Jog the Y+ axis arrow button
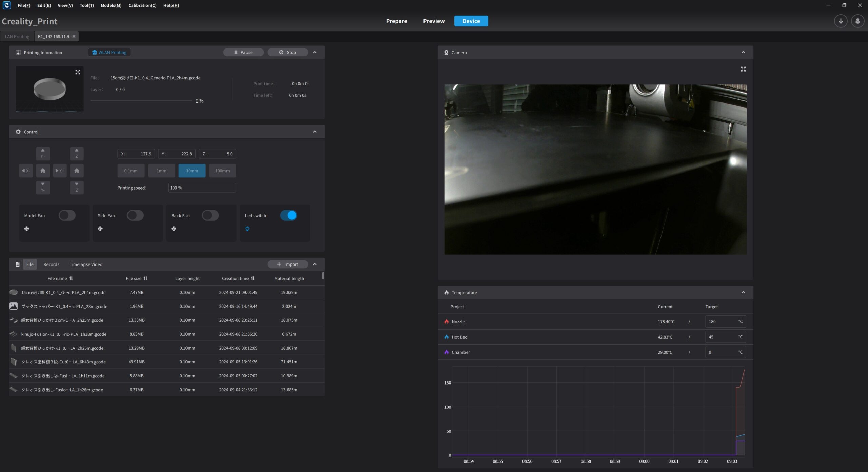The height and width of the screenshot is (472, 868). coord(43,153)
